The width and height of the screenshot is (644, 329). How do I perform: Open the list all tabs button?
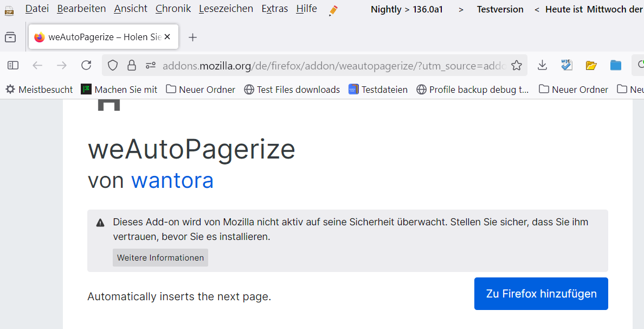10,37
